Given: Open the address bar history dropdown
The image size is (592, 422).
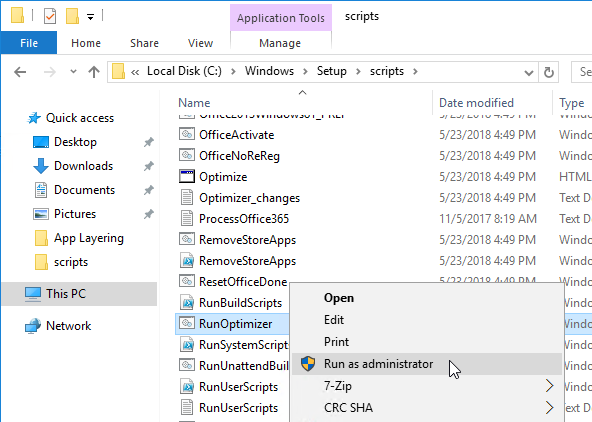Looking at the screenshot, I should [x=529, y=72].
